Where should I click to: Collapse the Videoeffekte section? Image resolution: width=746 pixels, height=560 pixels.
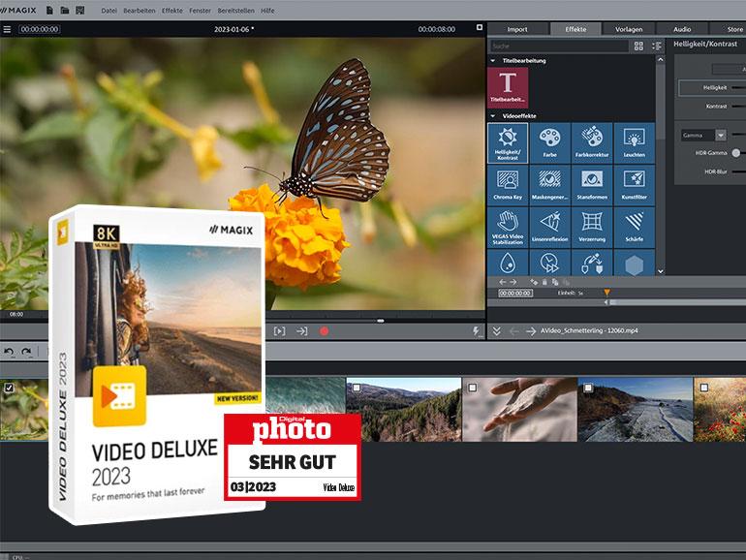tap(492, 116)
